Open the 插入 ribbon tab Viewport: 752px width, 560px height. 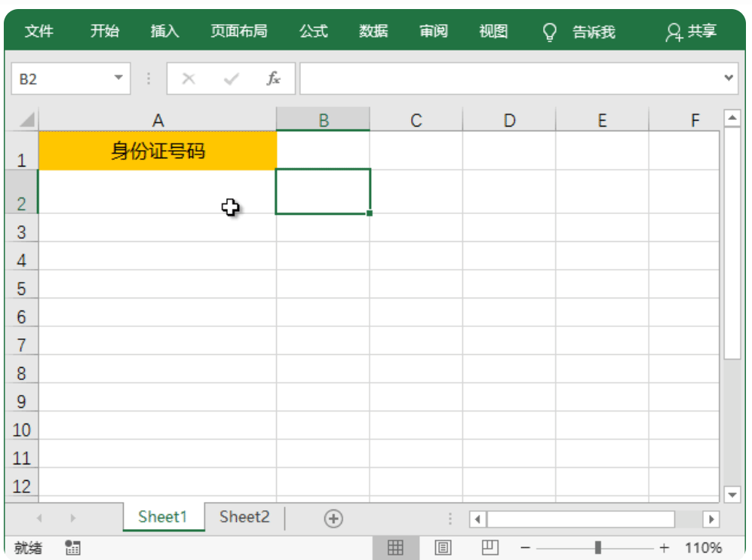click(164, 32)
